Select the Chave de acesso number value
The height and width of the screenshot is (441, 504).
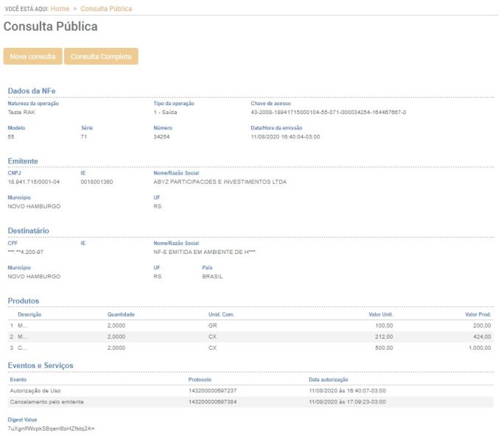328,112
